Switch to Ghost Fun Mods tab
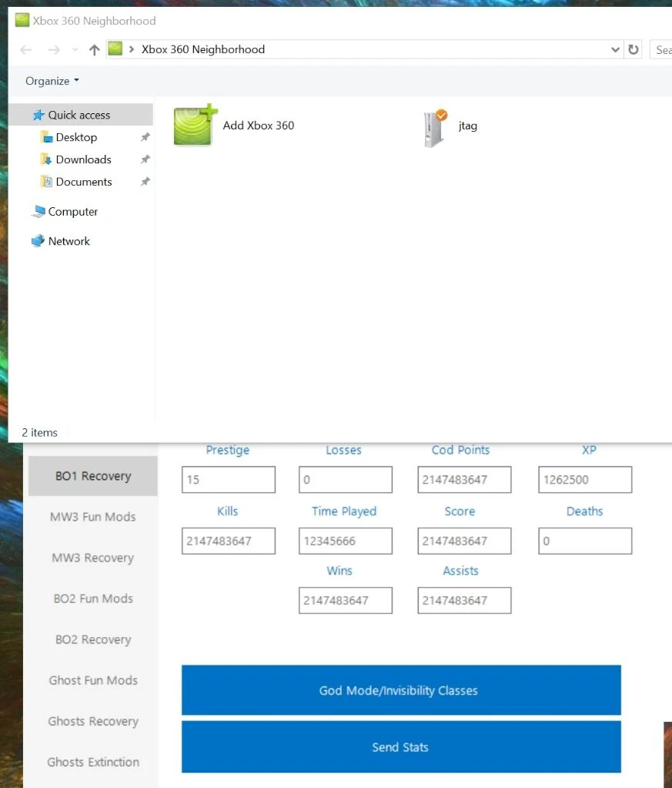The image size is (672, 788). (x=93, y=680)
